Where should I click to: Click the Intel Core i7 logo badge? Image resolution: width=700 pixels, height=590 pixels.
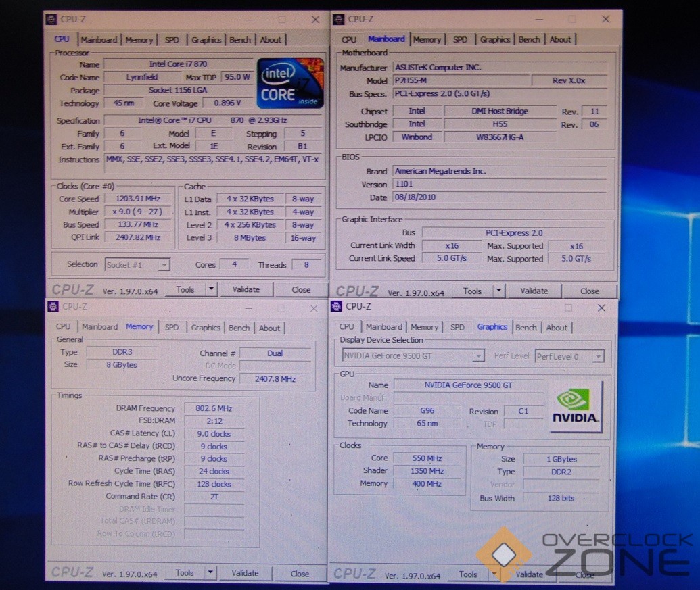pyautogui.click(x=289, y=84)
